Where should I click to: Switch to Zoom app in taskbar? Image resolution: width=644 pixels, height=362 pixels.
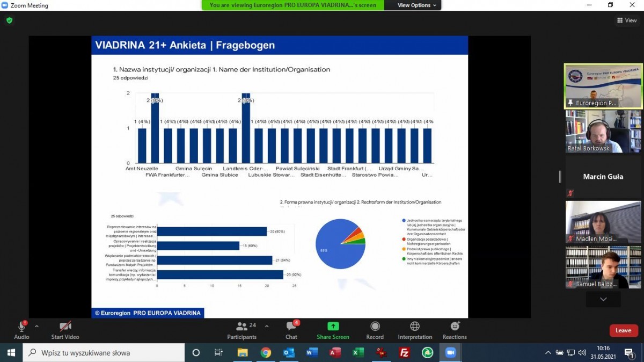click(x=451, y=353)
